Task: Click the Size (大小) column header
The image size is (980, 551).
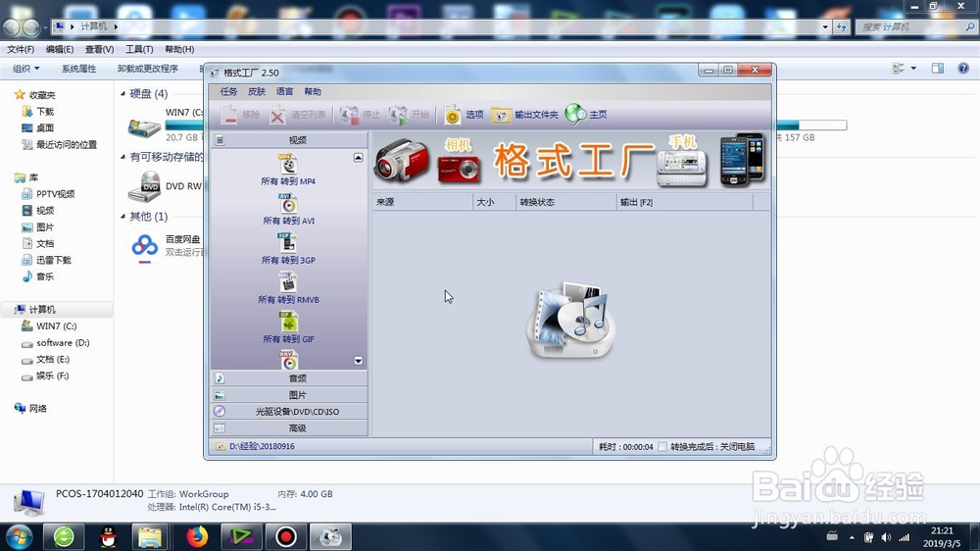Action: (494, 202)
